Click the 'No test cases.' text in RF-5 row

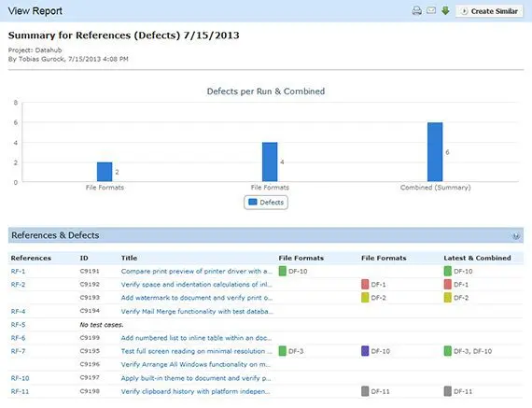(102, 325)
